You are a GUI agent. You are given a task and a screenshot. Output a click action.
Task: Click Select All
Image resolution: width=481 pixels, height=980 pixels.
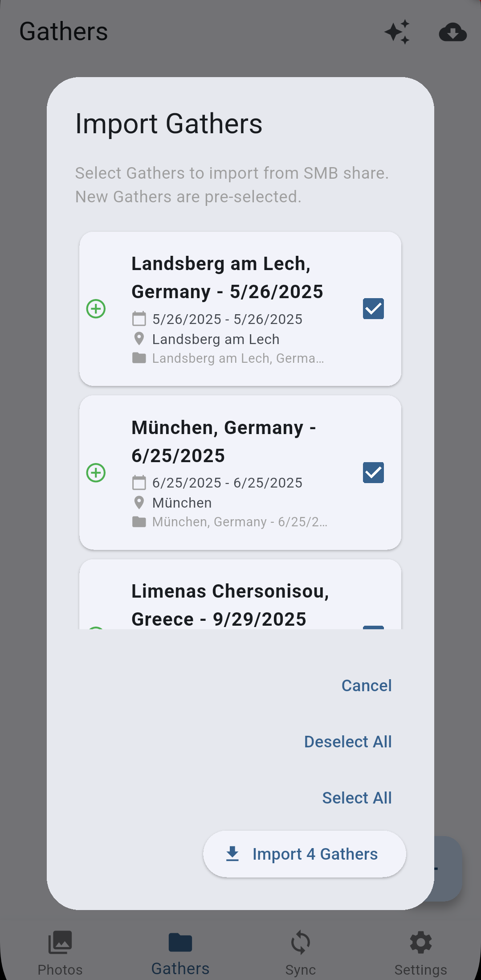point(357,798)
